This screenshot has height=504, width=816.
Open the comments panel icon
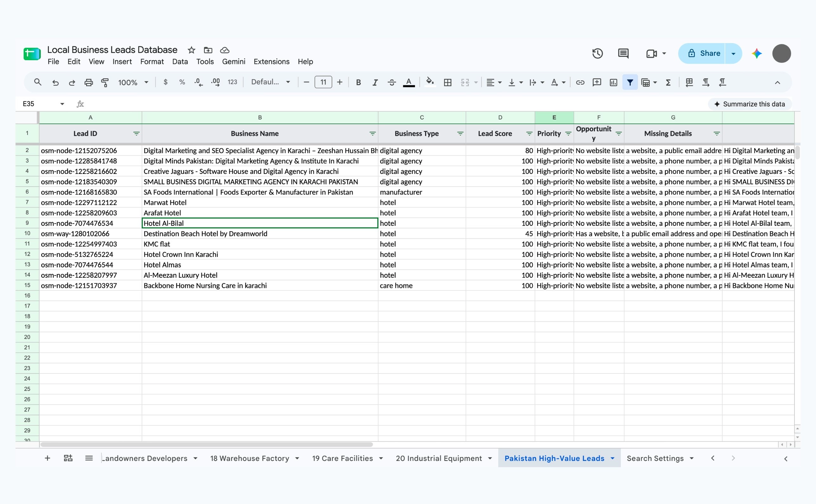[623, 53]
